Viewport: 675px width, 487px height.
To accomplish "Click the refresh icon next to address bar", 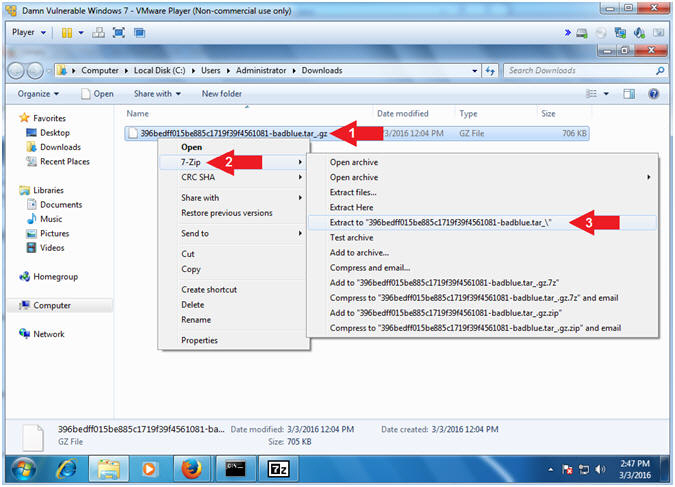I will pos(490,71).
